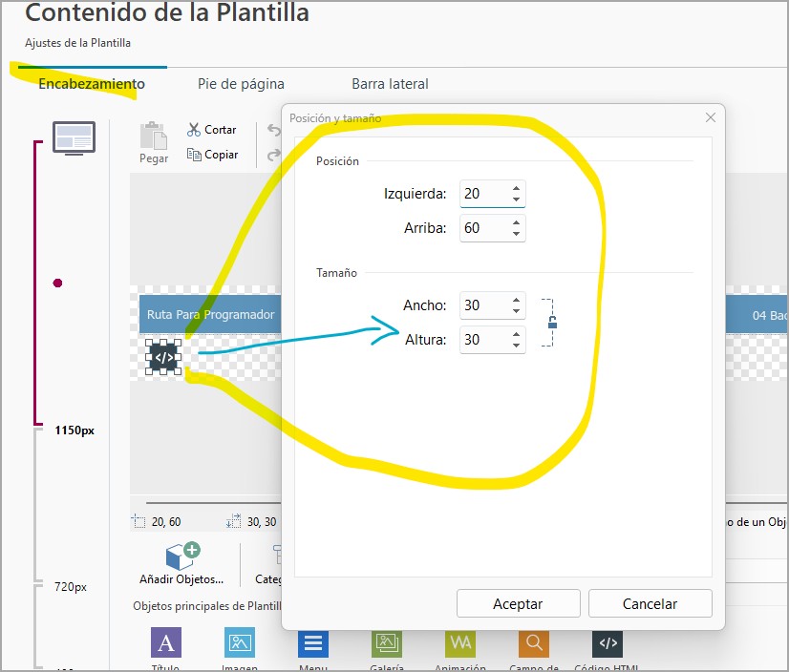Screen dimensions: 789x672
Task: Switch to the Pie de página tab
Action: [x=241, y=84]
